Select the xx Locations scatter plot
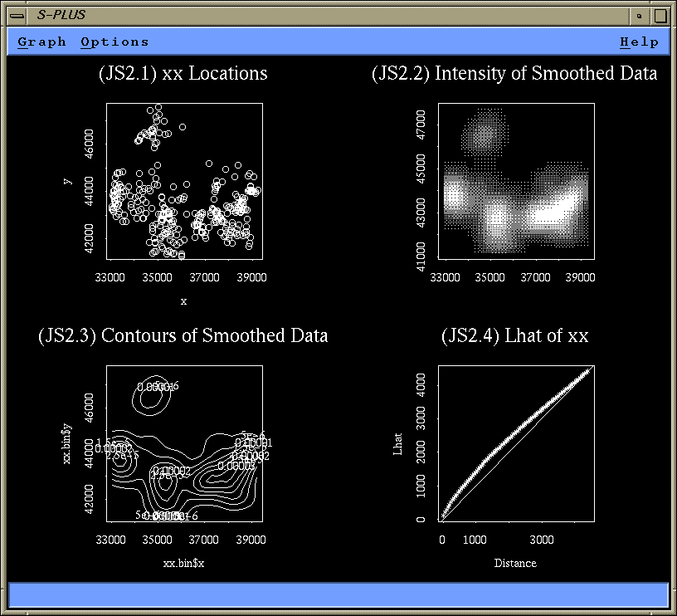Viewport: 677px width, 616px height. coord(185,182)
